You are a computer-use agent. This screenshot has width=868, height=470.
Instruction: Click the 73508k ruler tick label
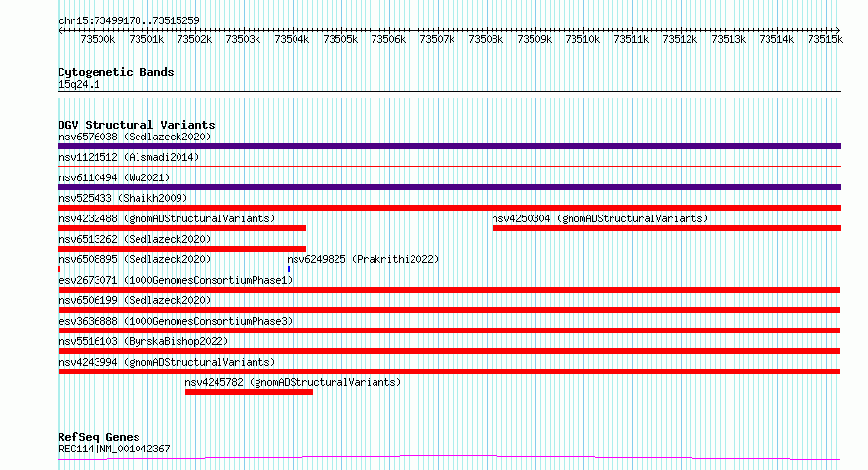coord(486,40)
